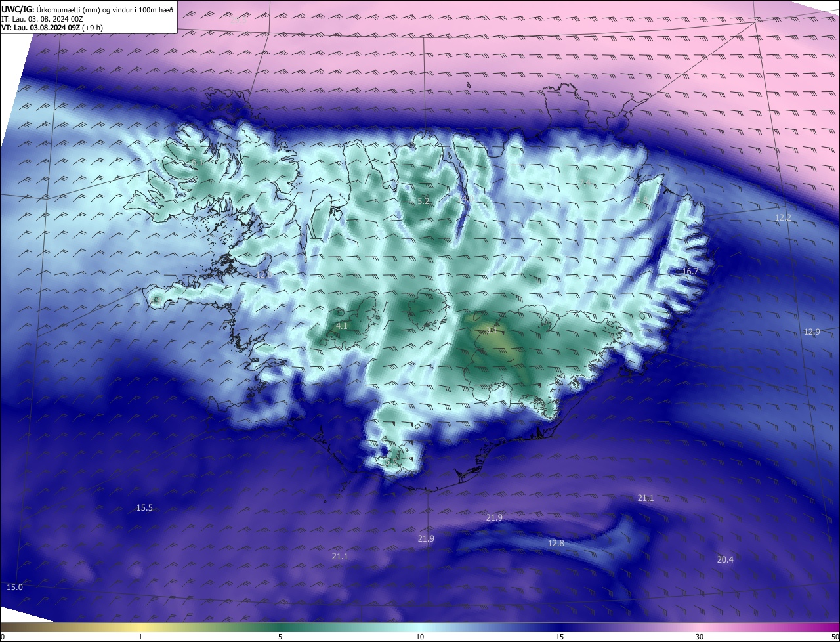The width and height of the screenshot is (840, 642).
Task: Click the 7.4 value label
Action: point(585,182)
